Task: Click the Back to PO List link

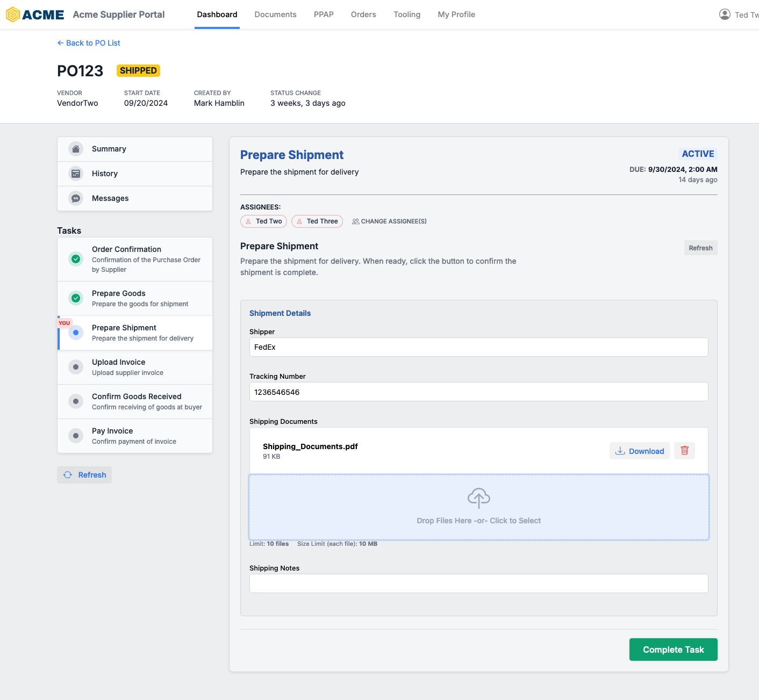Action: (89, 43)
